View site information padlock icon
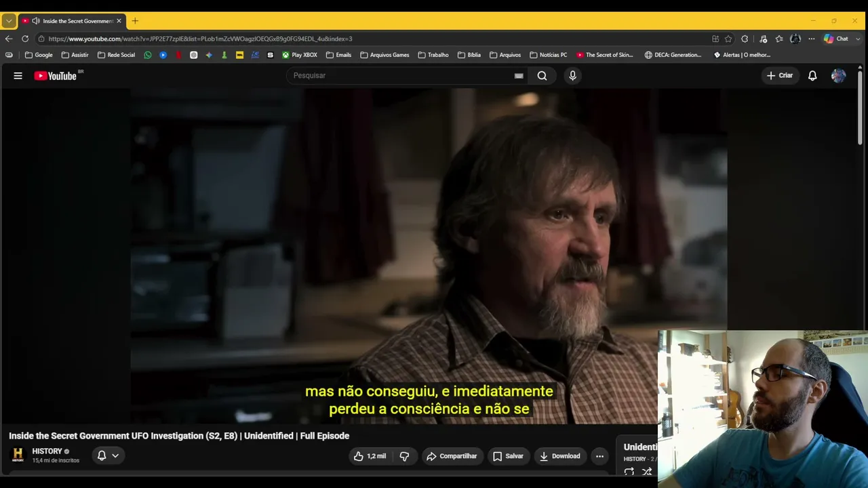This screenshot has height=488, width=868. click(41, 39)
